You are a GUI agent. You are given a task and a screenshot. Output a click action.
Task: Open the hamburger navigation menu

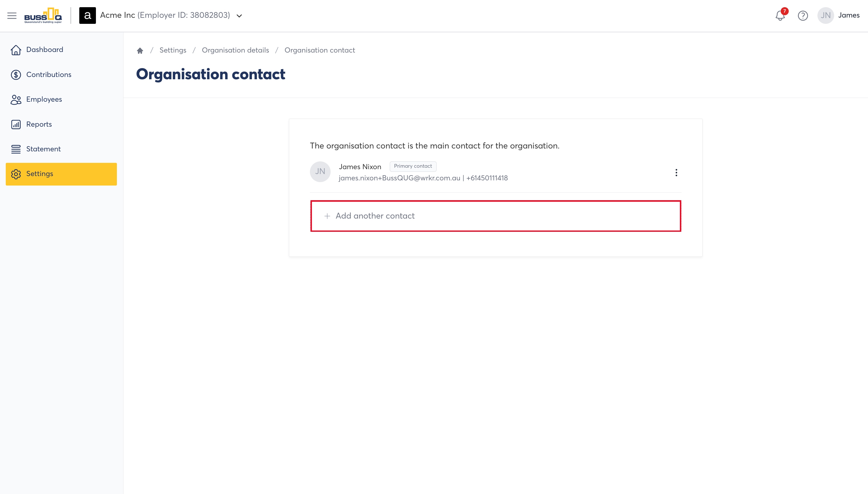click(x=12, y=16)
